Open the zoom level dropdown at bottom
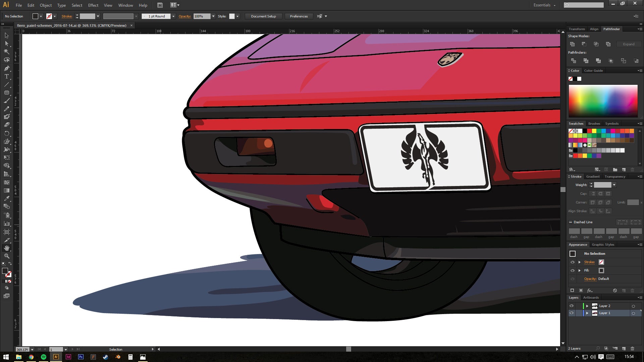644x362 pixels. coord(32,349)
